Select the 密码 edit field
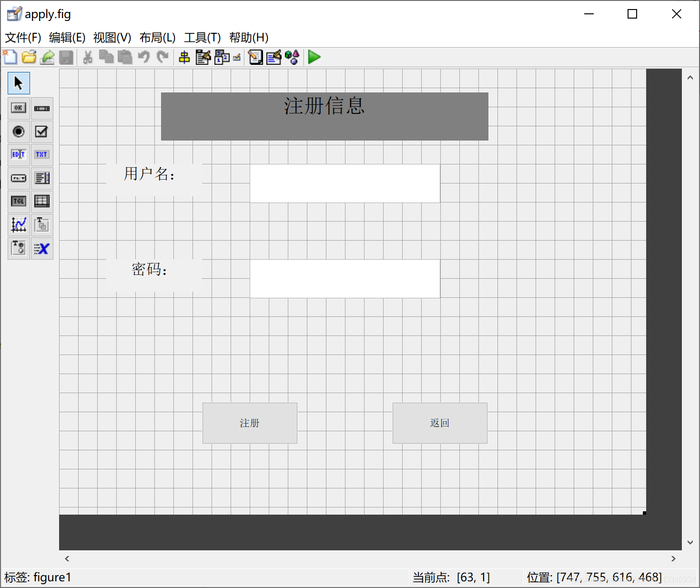Image resolution: width=700 pixels, height=588 pixels. 345,279
